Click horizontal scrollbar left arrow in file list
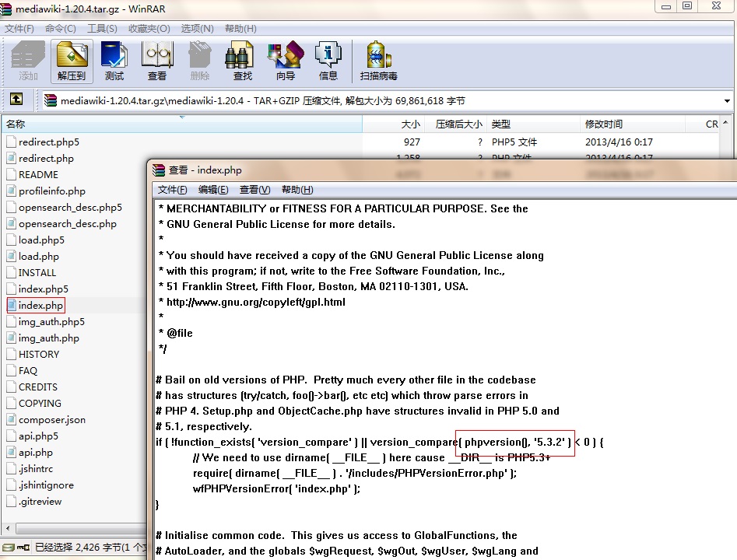The image size is (737, 560). click(x=8, y=529)
